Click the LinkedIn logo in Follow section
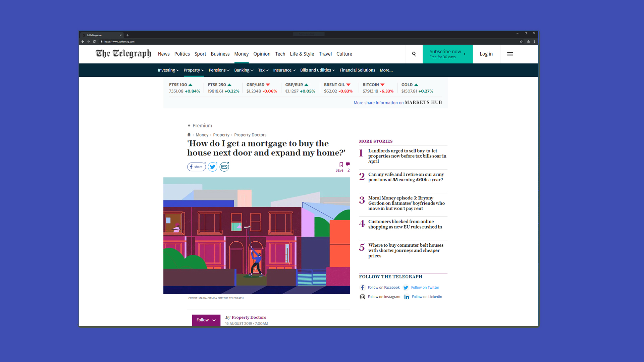The height and width of the screenshot is (362, 644). [x=407, y=297]
